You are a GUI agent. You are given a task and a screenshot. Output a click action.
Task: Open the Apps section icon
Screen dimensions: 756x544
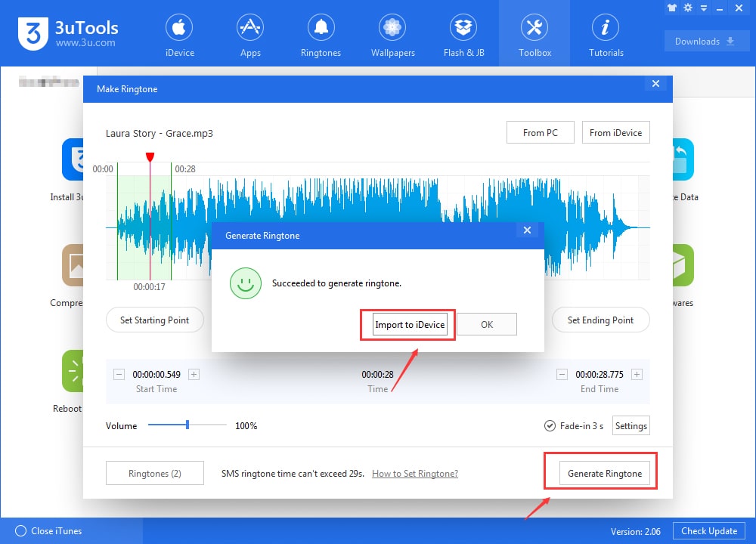pyautogui.click(x=250, y=29)
